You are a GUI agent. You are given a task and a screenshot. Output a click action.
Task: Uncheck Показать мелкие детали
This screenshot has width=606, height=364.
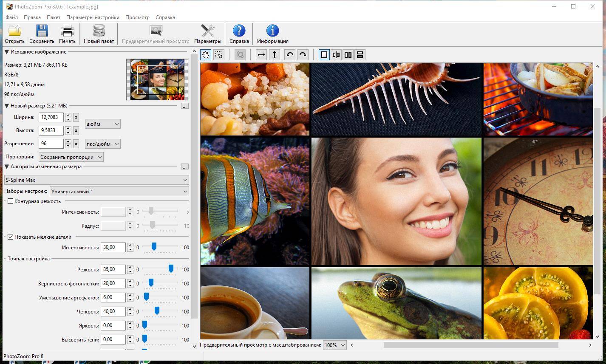[11, 237]
